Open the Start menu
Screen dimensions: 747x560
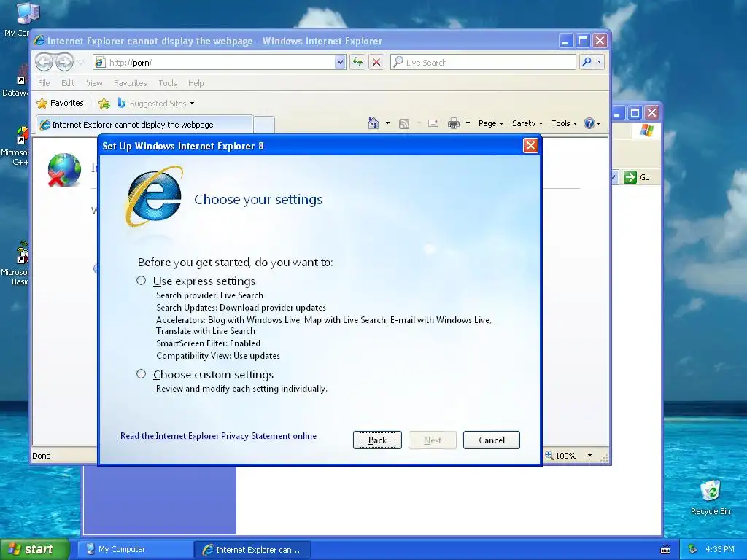pyautogui.click(x=34, y=549)
